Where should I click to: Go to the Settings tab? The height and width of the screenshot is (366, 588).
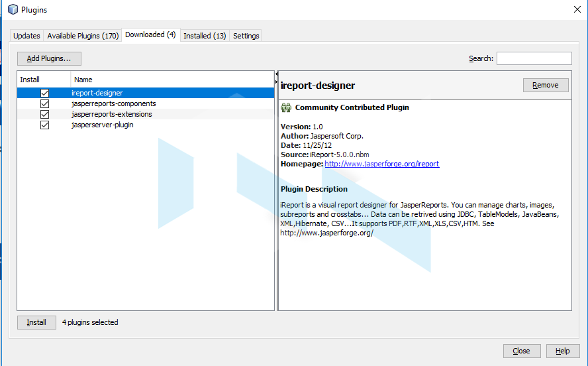tap(246, 36)
